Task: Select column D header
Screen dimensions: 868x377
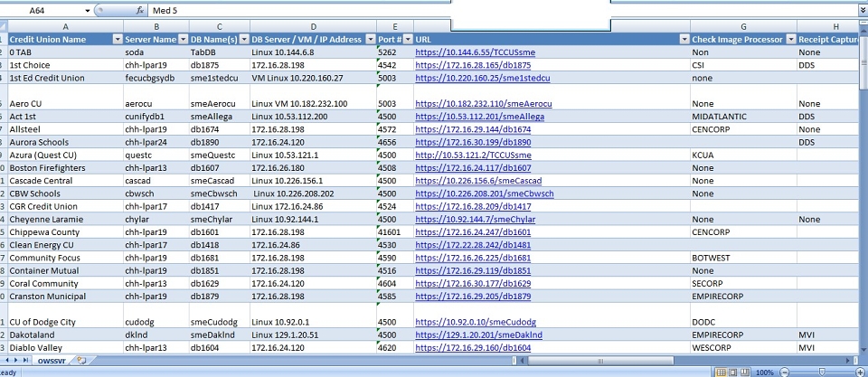Action: tap(314, 26)
